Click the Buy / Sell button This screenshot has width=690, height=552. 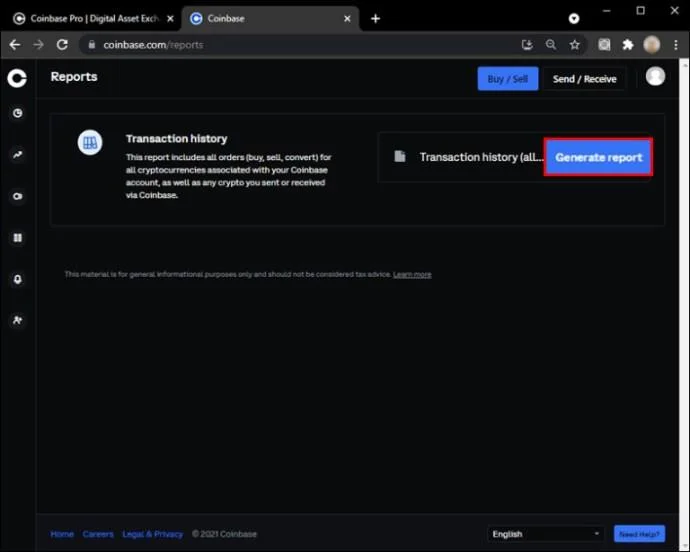pos(508,79)
